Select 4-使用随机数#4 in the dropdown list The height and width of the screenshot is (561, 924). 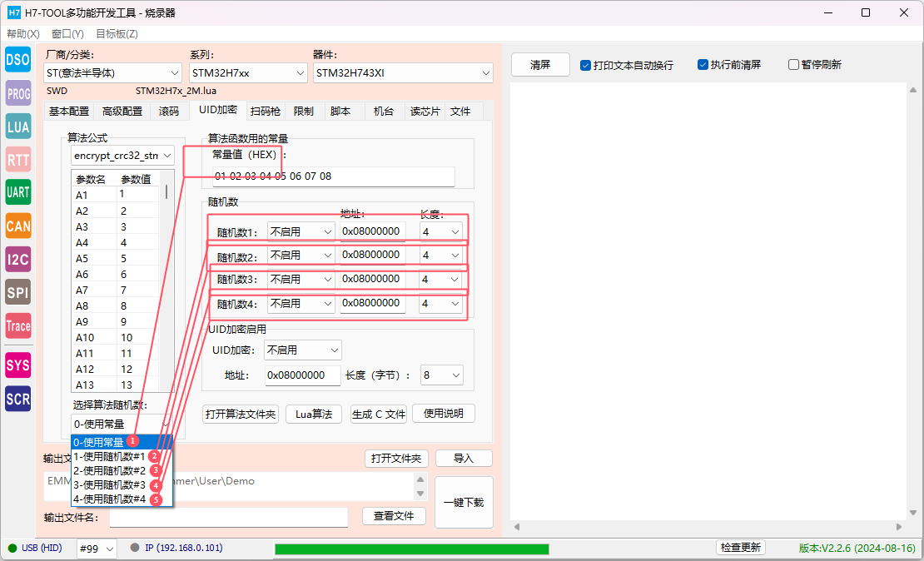tap(122, 499)
